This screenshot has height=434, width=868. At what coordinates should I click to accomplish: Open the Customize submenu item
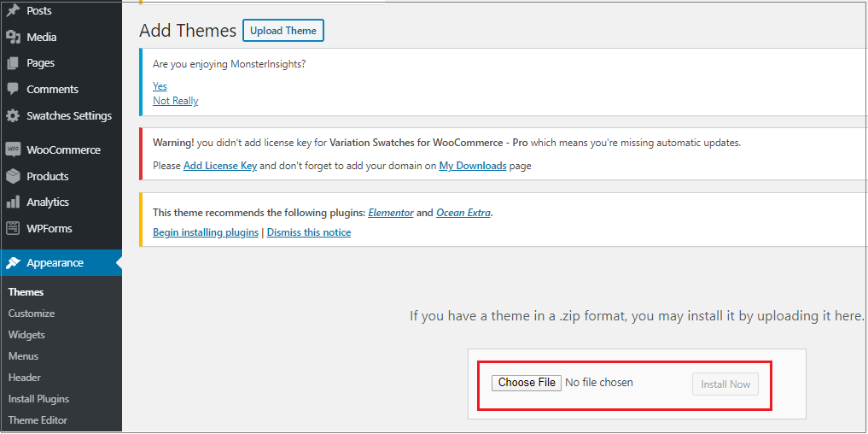32,314
